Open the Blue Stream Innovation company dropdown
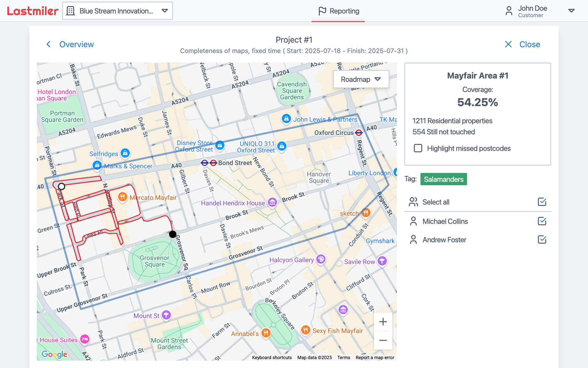Viewport: 588px width, 368px height. 118,11
